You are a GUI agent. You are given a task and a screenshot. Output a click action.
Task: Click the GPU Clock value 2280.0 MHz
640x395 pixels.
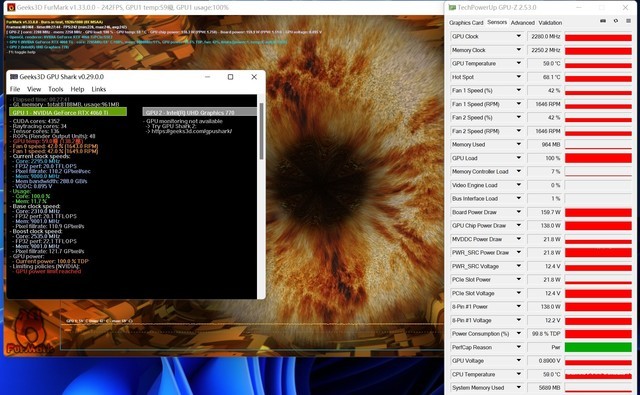pos(545,36)
